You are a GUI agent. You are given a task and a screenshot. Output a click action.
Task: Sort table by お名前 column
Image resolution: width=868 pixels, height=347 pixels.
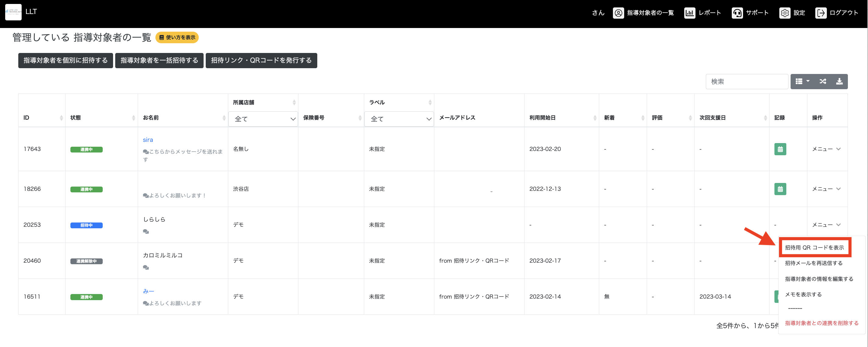[183, 117]
